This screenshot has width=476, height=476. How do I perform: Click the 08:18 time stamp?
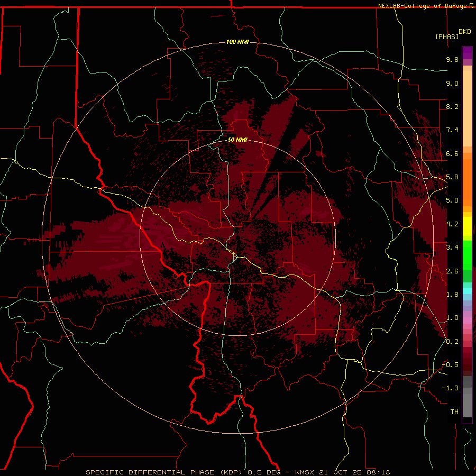pyautogui.click(x=378, y=472)
